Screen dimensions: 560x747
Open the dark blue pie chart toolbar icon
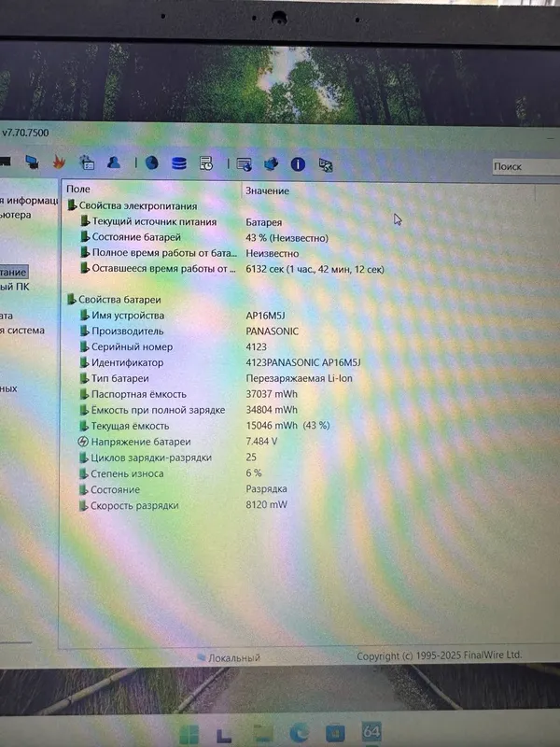(151, 162)
